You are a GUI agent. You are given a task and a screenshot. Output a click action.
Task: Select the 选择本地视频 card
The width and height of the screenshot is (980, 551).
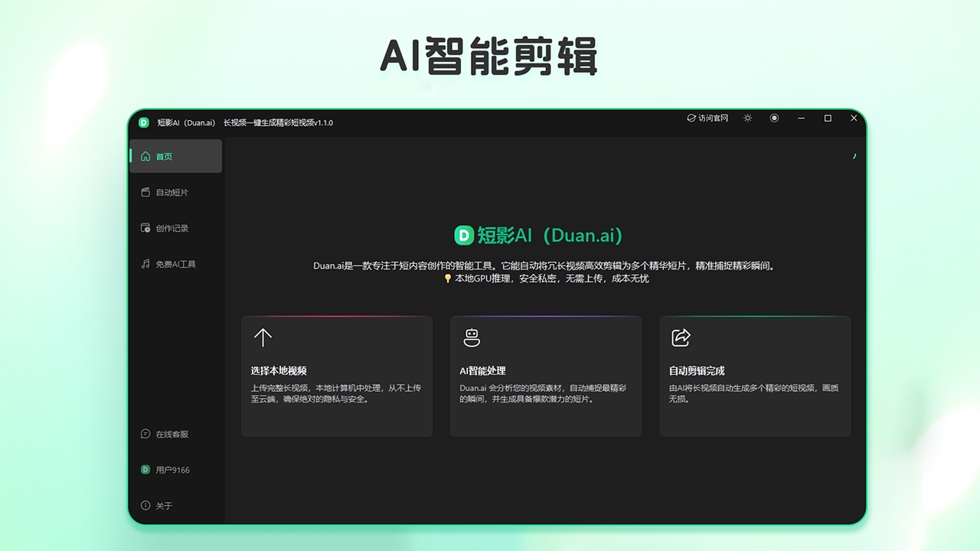click(x=337, y=376)
